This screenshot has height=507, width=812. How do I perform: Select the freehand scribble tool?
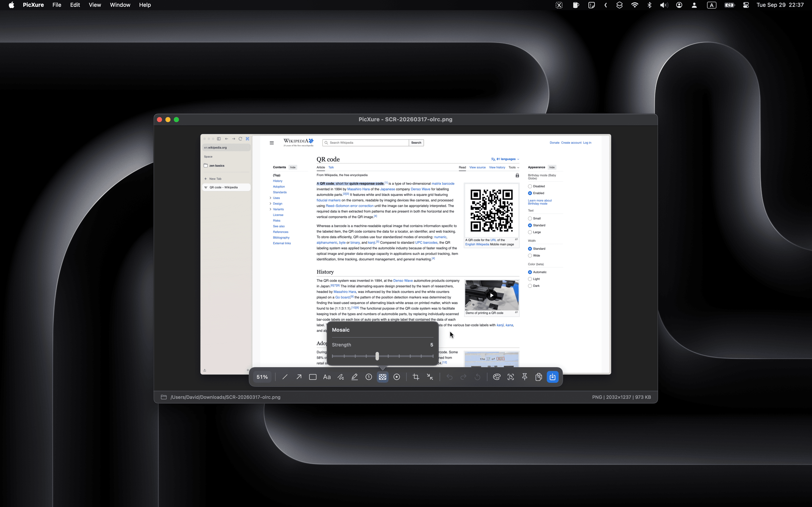[x=341, y=377]
